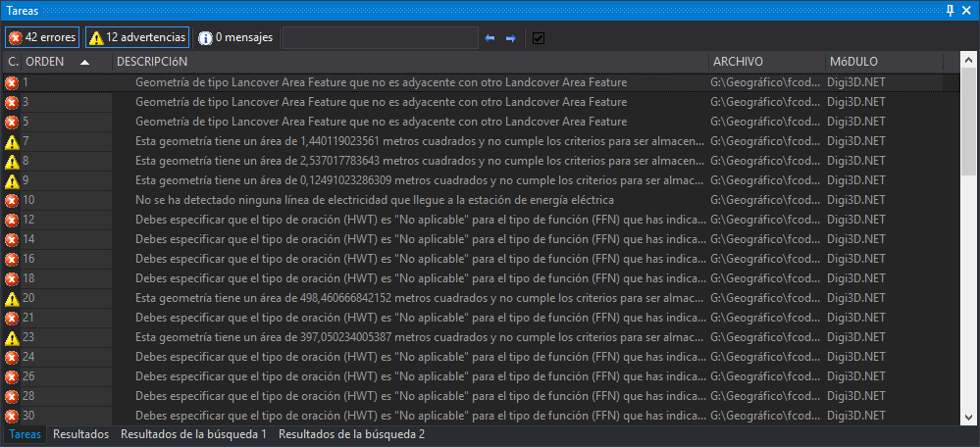980x447 pixels.
Task: Pin the Tareas panel with pushpin icon
Action: pyautogui.click(x=950, y=10)
